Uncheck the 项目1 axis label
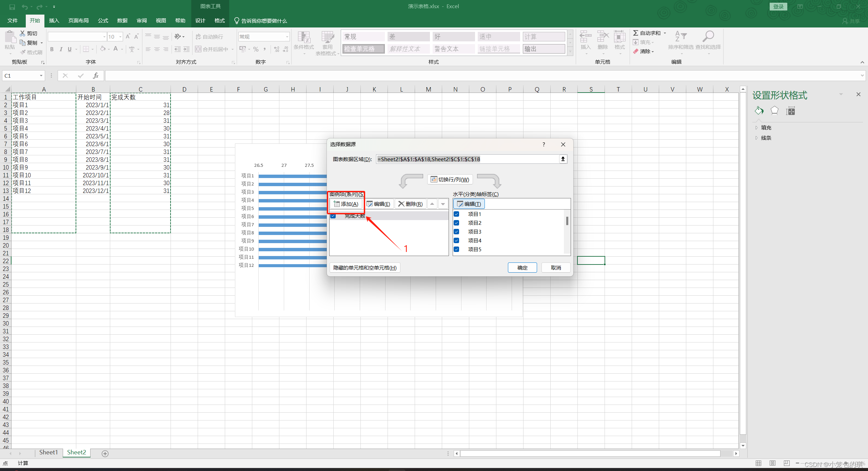Viewport: 868px width, 471px height. tap(456, 214)
